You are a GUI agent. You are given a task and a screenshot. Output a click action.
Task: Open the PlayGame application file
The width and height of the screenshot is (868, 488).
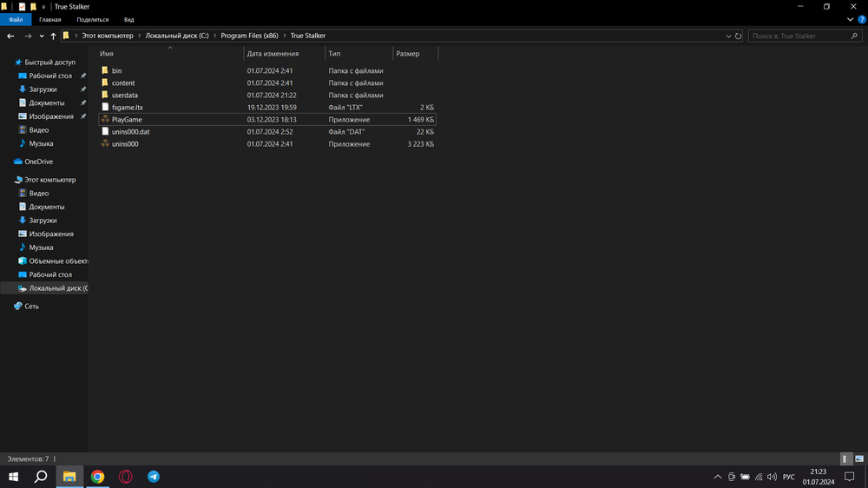tap(127, 120)
